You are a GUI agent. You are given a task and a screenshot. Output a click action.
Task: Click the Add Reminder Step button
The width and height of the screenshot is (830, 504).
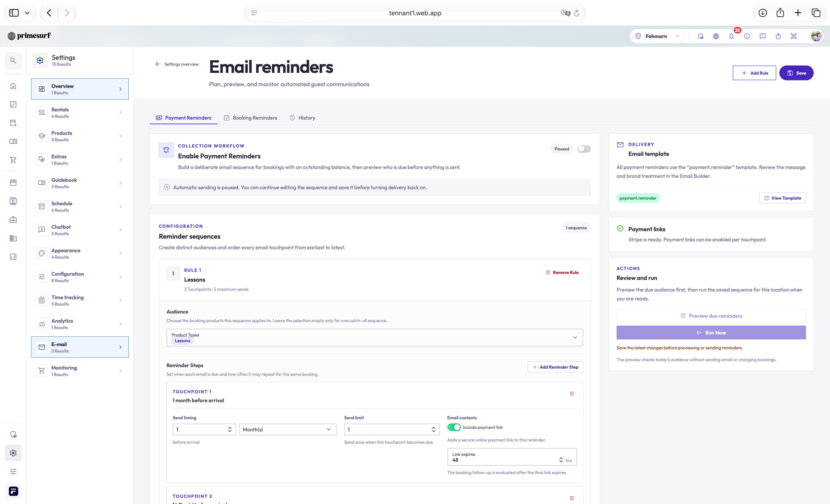pos(555,367)
